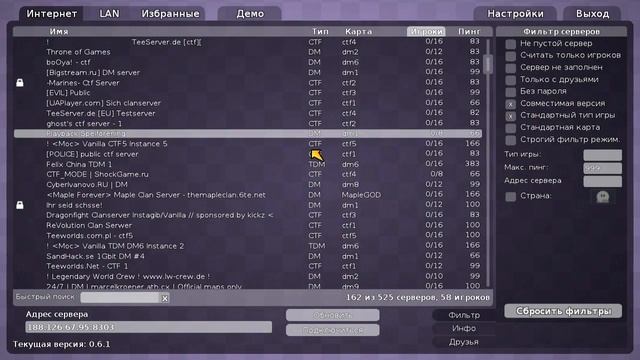Viewport: 640px width, 360px height.
Task: Select 'TeeServer.de [EU] Testserver' row
Action: [x=248, y=113]
